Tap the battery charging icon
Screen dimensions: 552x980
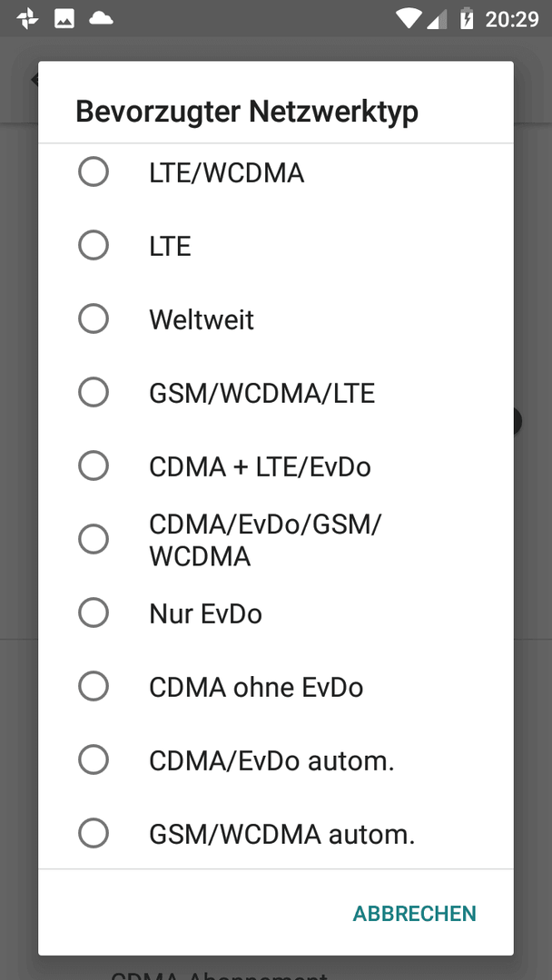click(x=467, y=19)
